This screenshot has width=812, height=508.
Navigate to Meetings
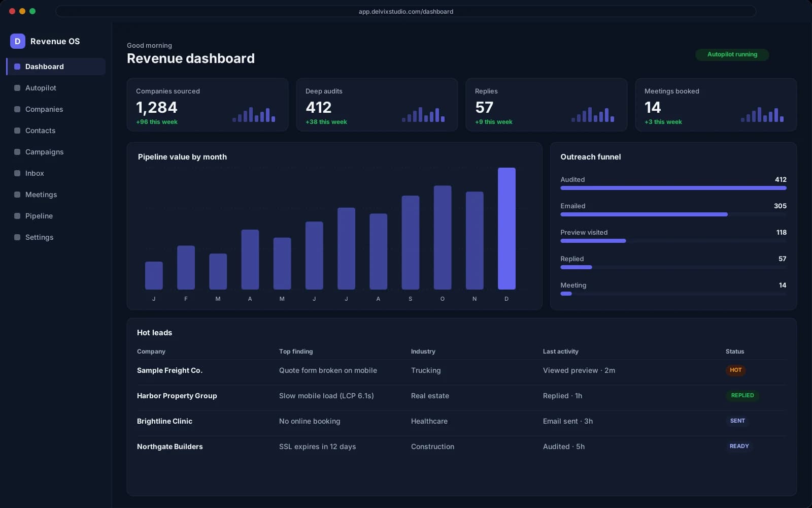[56, 195]
